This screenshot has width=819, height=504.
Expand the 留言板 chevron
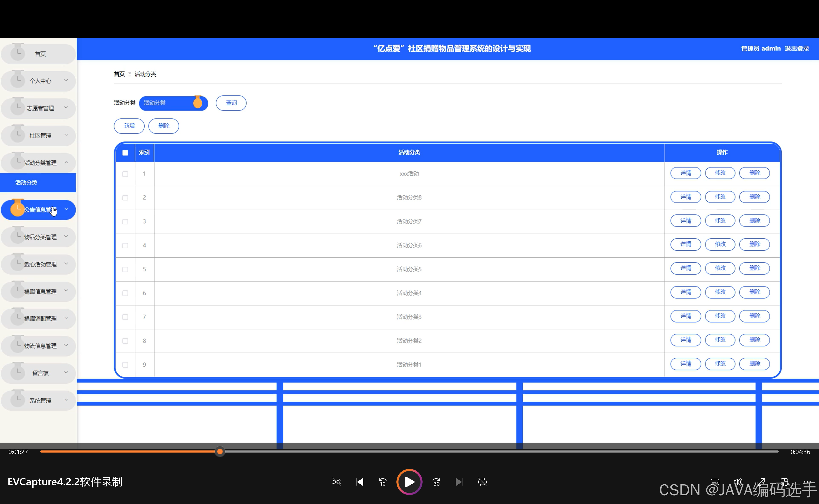[66, 372]
